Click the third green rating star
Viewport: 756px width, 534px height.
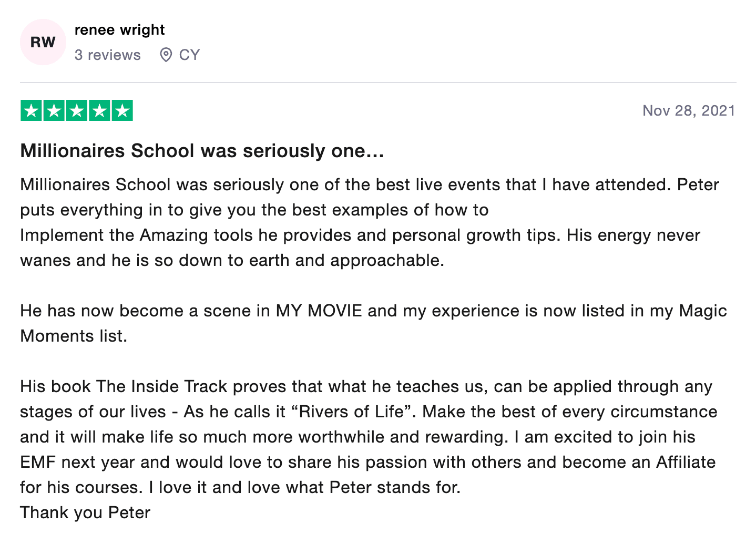point(77,111)
